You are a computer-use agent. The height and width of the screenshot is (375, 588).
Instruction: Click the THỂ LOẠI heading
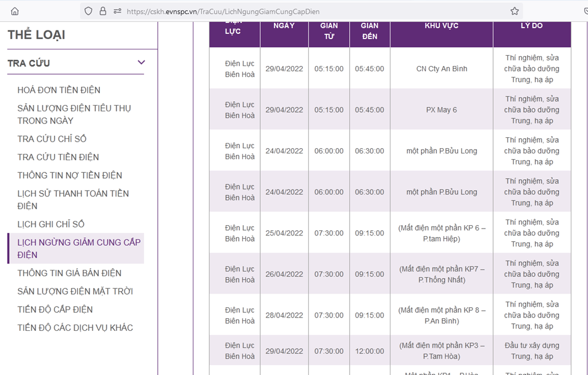(36, 35)
